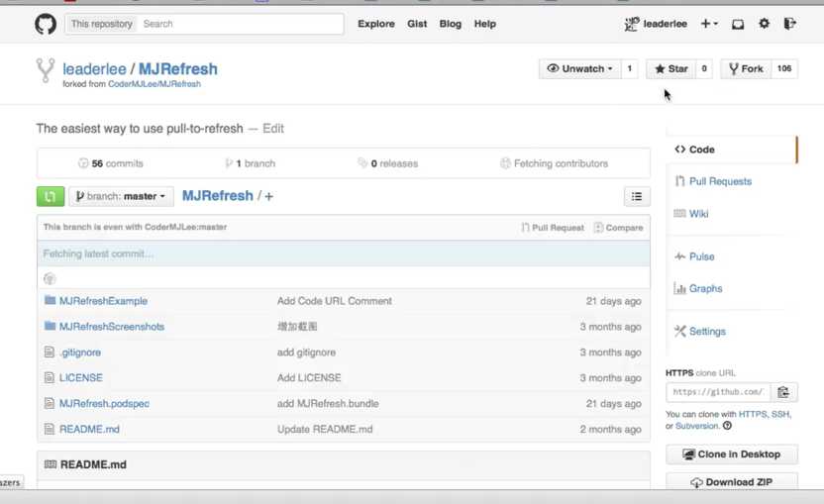Open Compare link in branch bar

(619, 228)
